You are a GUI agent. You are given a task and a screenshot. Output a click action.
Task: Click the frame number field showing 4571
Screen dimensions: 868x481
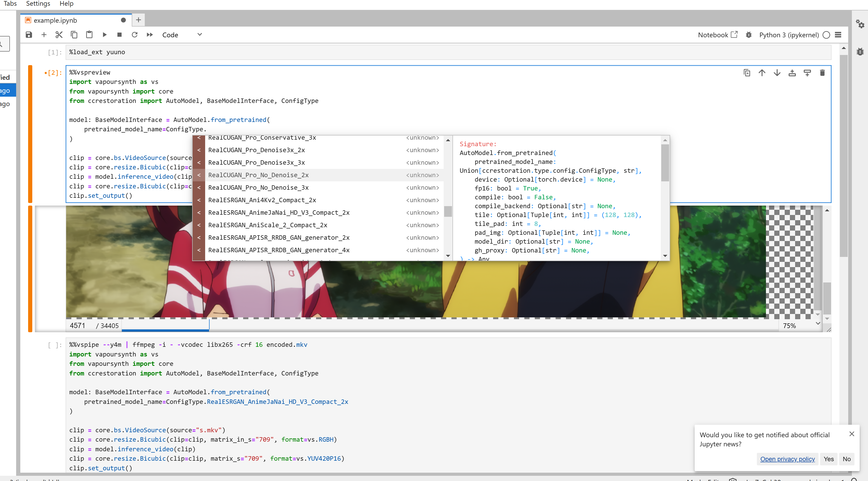point(80,325)
